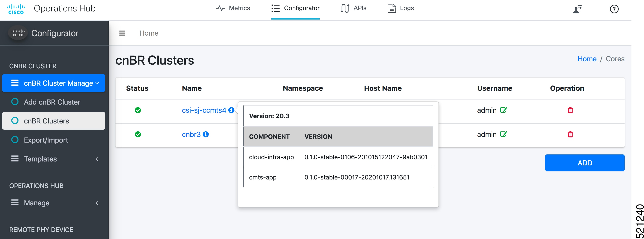644x239 pixels.
Task: Delete the cnbr3 cluster
Action: click(x=570, y=134)
